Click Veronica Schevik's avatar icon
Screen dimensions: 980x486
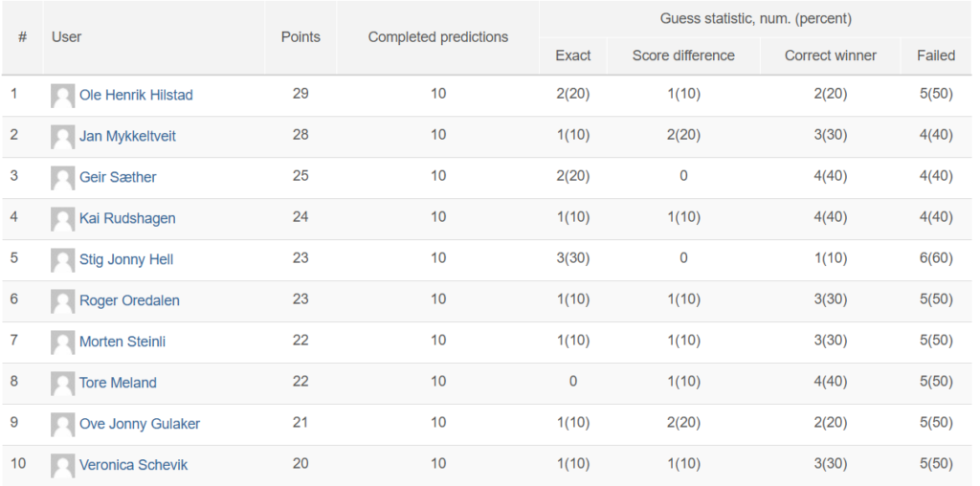(x=62, y=465)
